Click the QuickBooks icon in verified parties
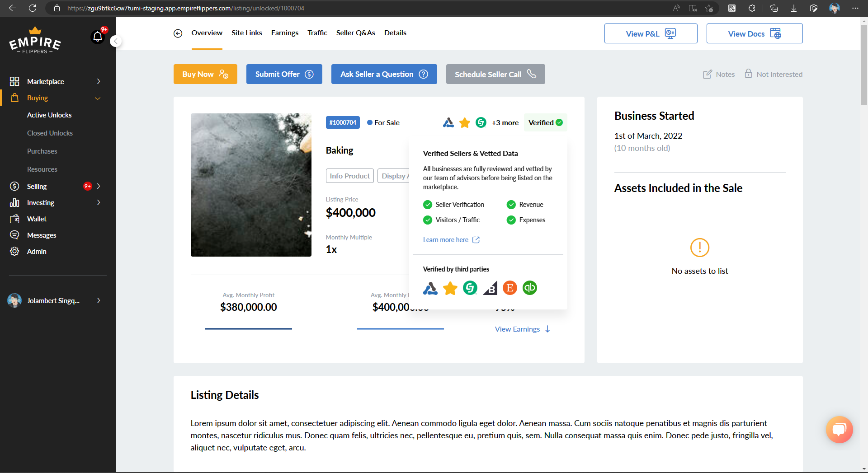The width and height of the screenshot is (868, 473). pos(529,288)
